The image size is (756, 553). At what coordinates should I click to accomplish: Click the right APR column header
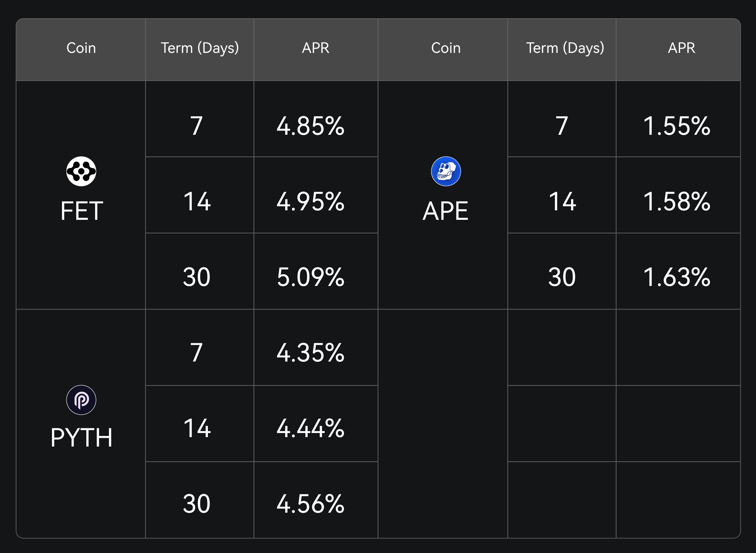681,48
